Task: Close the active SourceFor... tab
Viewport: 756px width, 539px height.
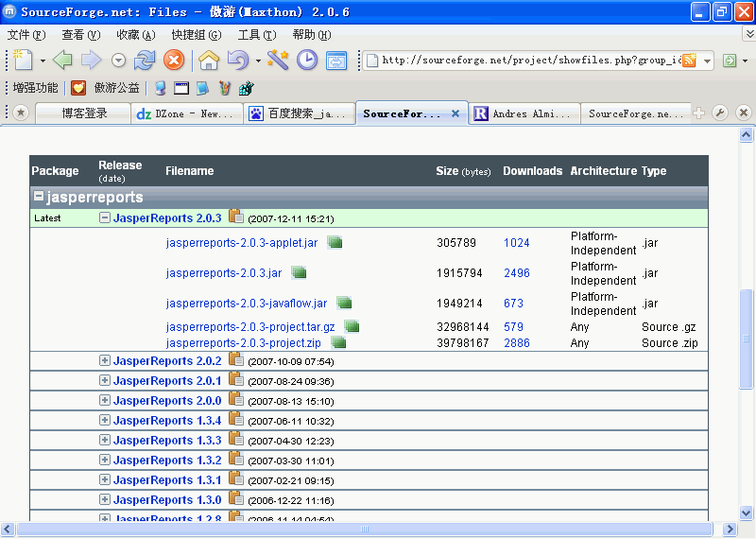Action: click(x=455, y=113)
